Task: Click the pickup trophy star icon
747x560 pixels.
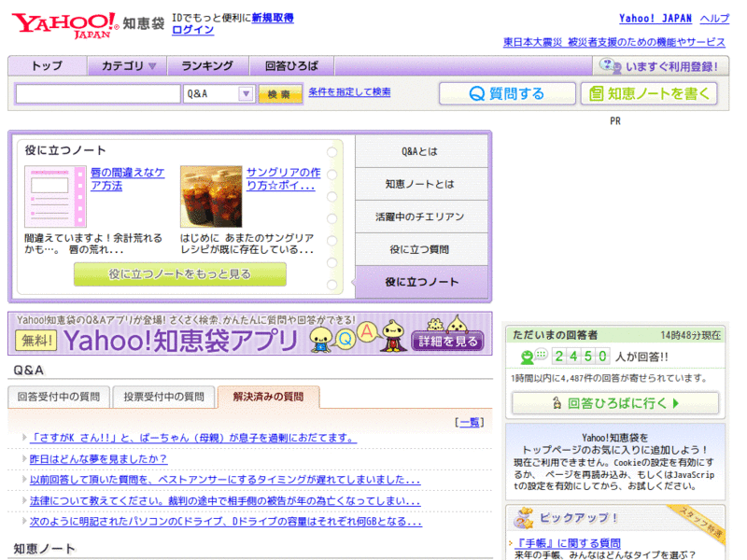Action: [524, 518]
